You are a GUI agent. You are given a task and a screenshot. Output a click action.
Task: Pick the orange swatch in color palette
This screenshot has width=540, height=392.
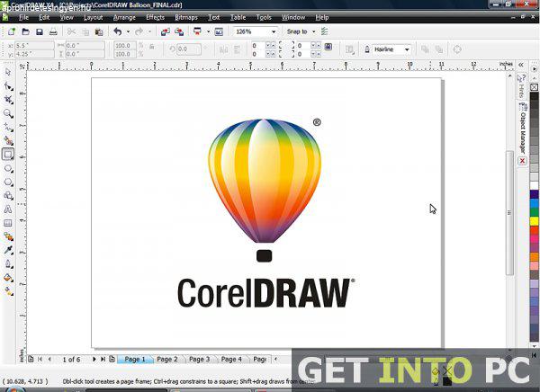(x=534, y=257)
